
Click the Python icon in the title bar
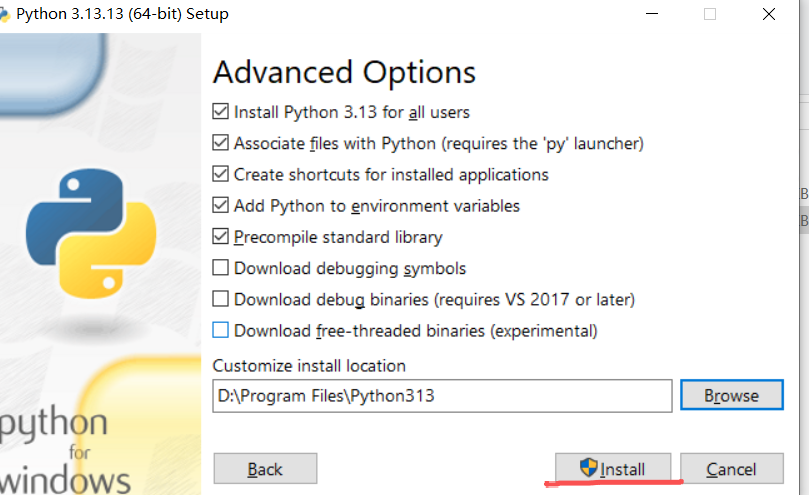tap(4, 14)
